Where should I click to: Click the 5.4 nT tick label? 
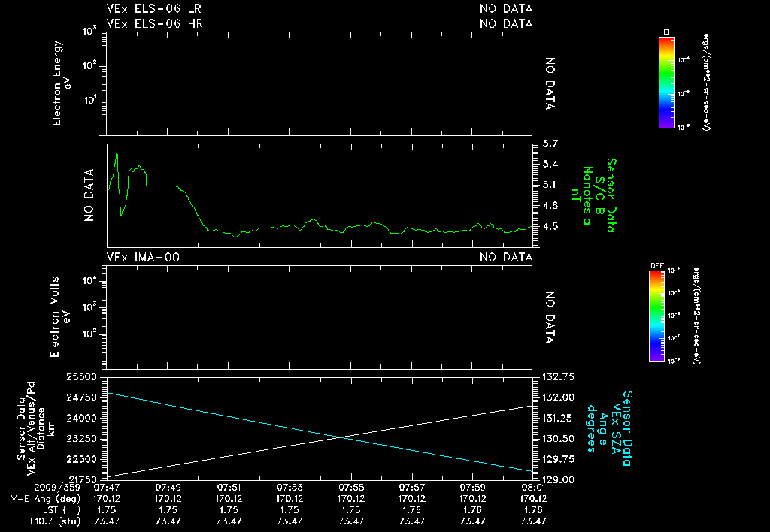(550, 164)
